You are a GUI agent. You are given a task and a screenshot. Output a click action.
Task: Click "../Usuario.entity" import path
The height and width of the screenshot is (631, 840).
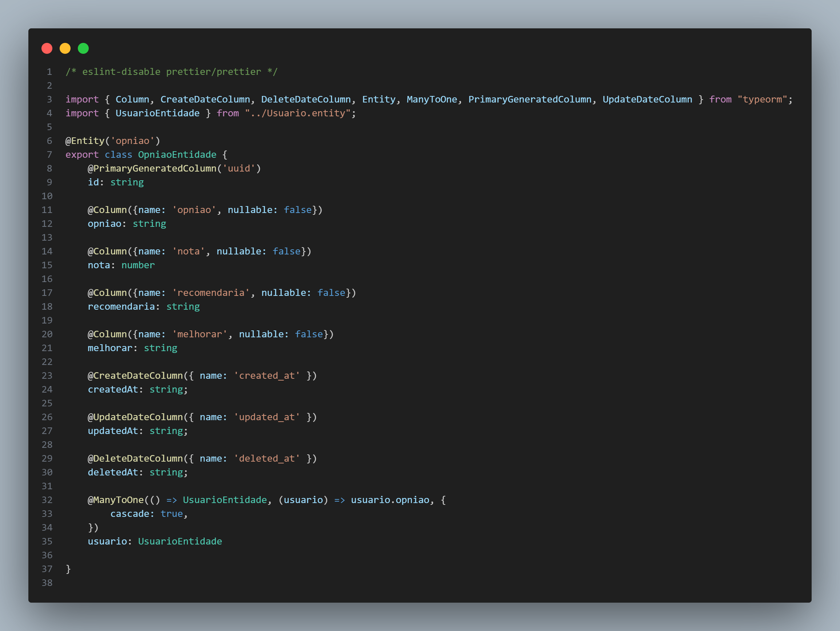298,113
